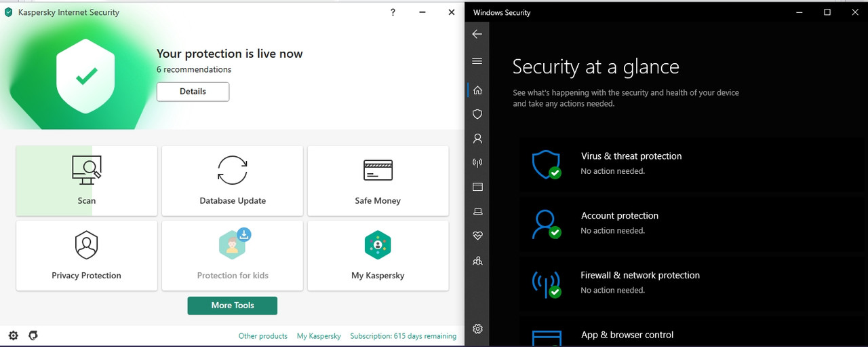Click Firewall & network protection tile icon
Viewport: 868px width, 347px height.
tap(547, 284)
